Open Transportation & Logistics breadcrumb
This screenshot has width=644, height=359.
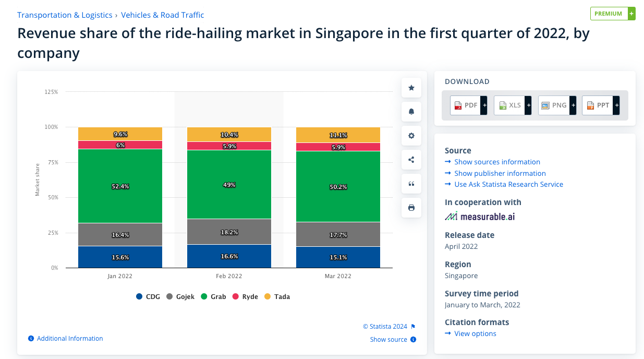(x=65, y=15)
